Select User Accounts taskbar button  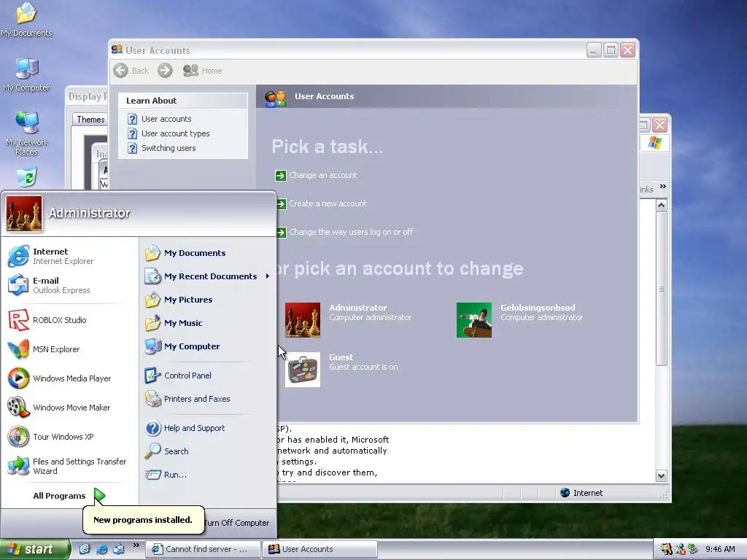click(x=320, y=549)
